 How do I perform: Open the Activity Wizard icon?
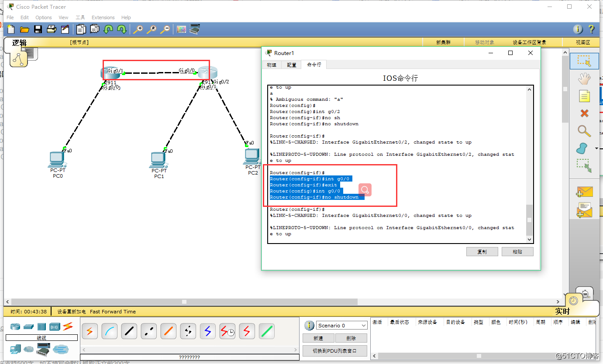[x=65, y=29]
